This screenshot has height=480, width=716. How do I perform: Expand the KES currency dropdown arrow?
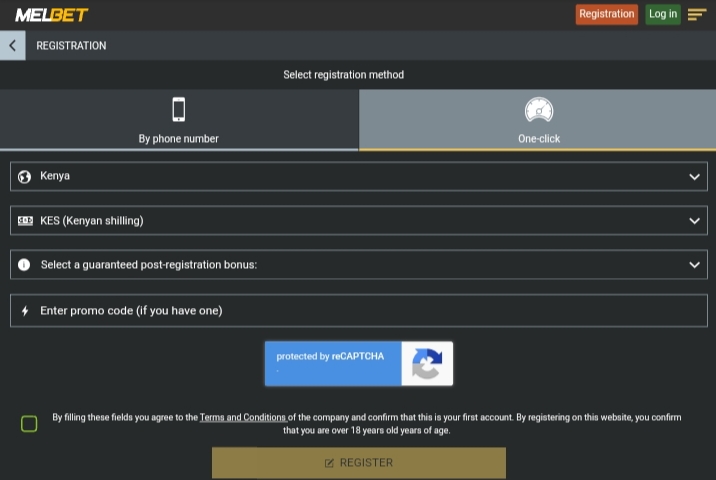(x=695, y=221)
